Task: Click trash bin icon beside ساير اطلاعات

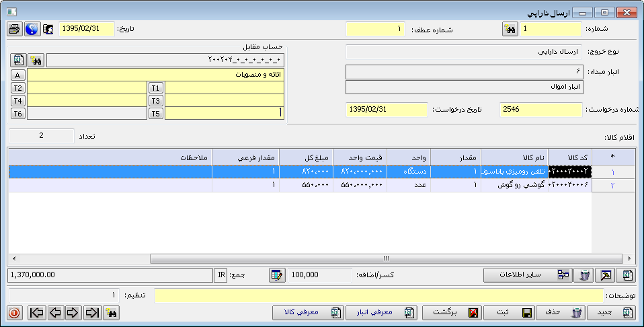Action: (x=584, y=275)
